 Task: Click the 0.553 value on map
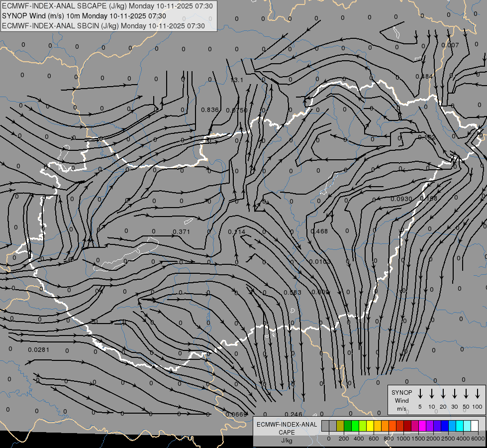pyautogui.click(x=292, y=293)
